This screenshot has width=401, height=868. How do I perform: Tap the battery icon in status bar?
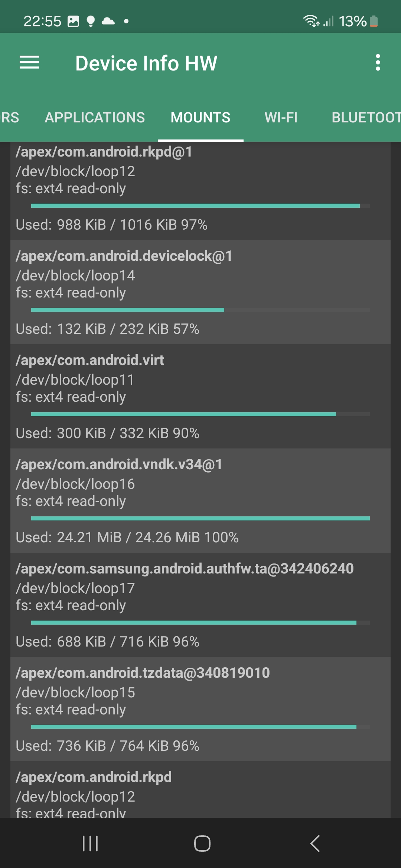[x=374, y=22]
